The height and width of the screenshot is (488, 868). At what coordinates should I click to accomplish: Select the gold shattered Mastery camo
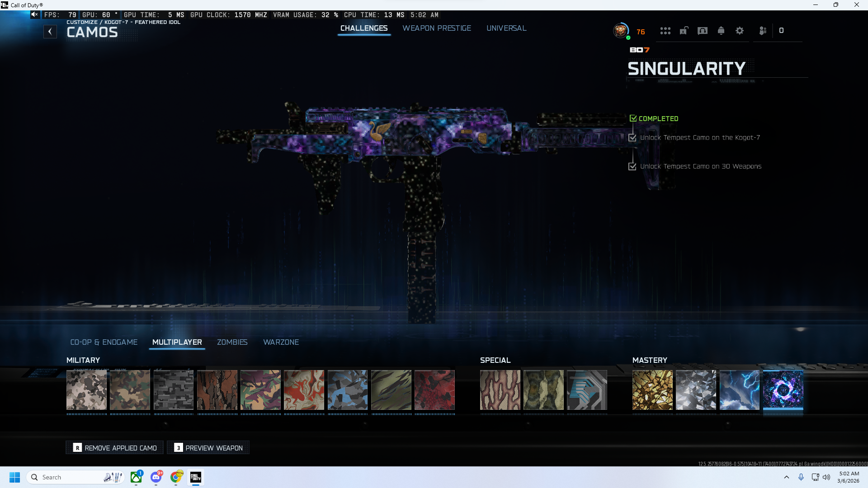[652, 390]
